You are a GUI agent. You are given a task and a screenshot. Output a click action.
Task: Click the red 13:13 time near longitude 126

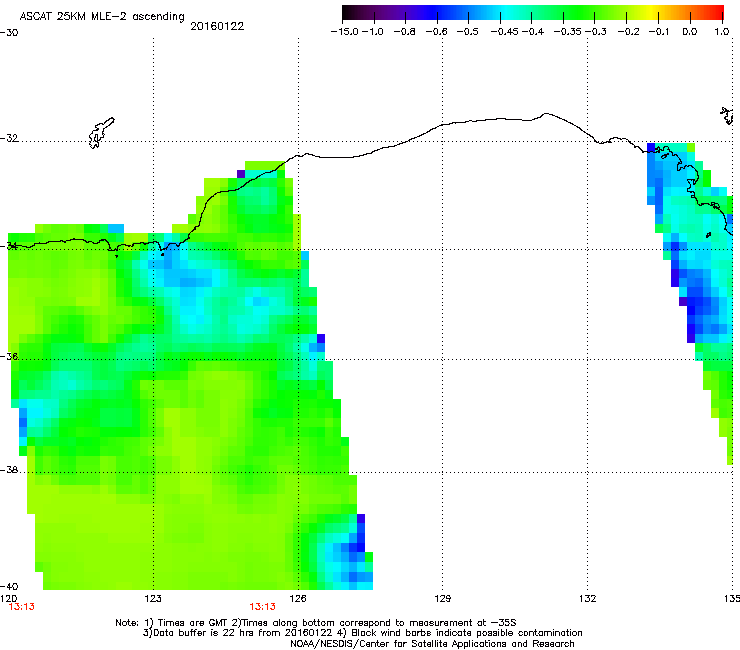(x=262, y=607)
